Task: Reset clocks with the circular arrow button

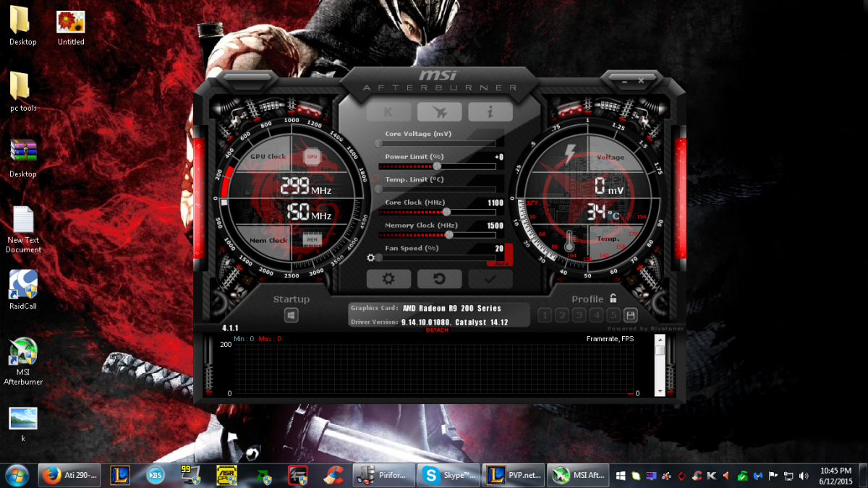Action: (x=439, y=279)
